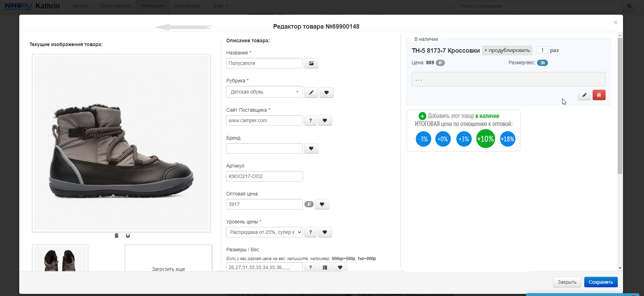Click the + продублировать button
Screen dimensions: 644x296
[x=507, y=50]
